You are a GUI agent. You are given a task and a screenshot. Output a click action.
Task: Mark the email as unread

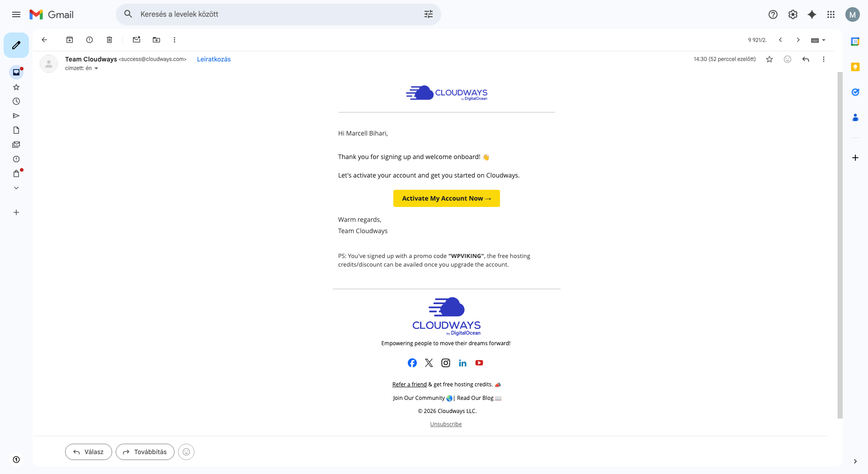point(137,40)
